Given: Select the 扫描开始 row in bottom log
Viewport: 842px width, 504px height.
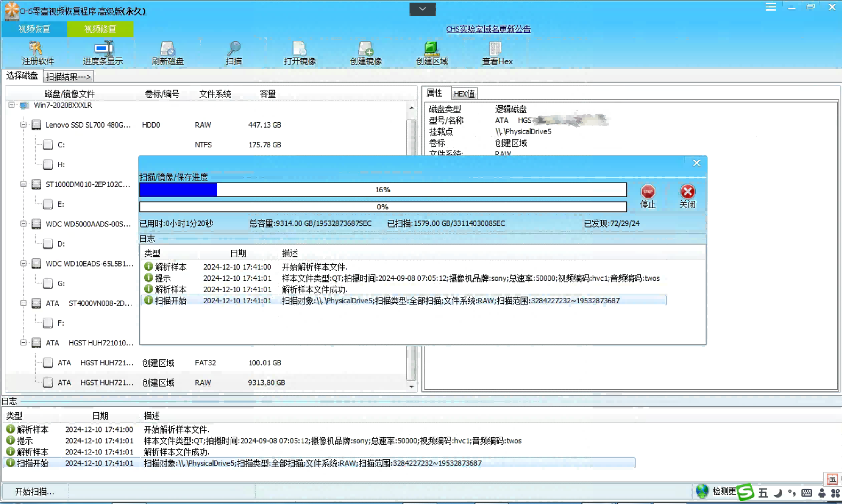Looking at the screenshot, I should pyautogui.click(x=319, y=463).
